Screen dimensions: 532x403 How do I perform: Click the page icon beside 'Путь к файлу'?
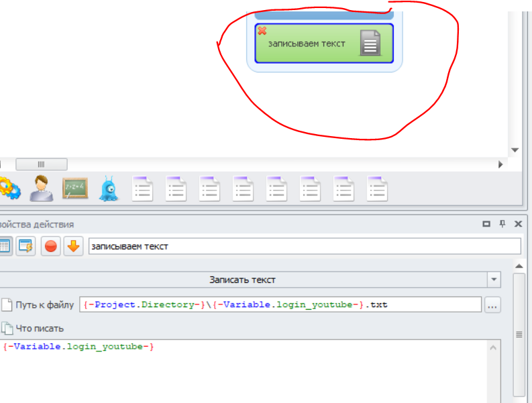pos(7,304)
